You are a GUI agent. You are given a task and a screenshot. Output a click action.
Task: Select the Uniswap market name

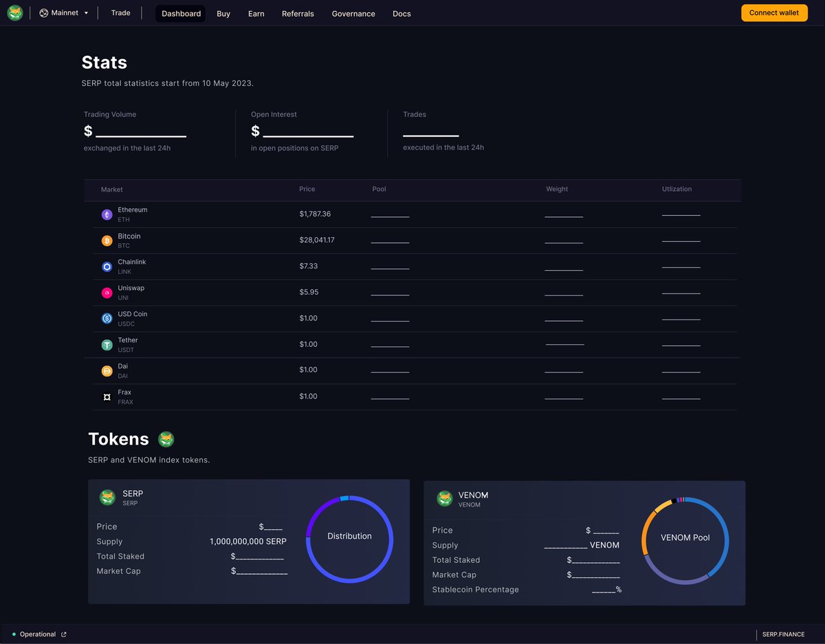point(131,288)
